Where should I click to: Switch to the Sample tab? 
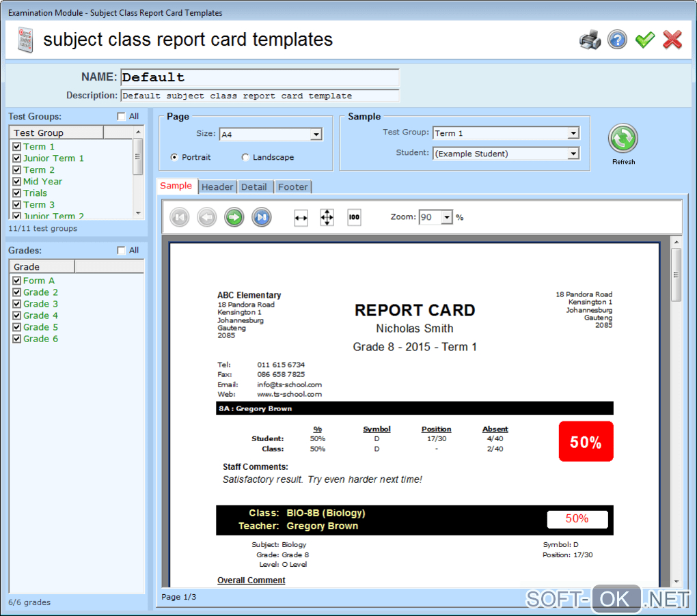(x=176, y=186)
